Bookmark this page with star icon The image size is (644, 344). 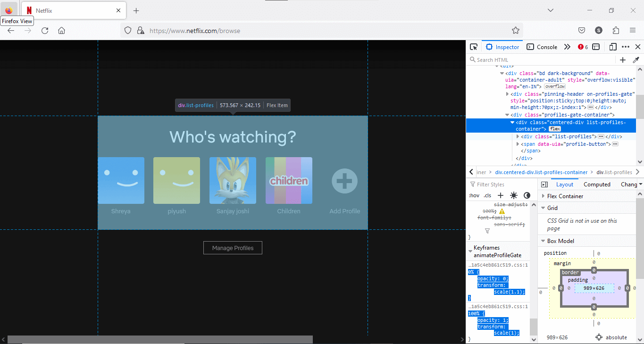pos(516,31)
